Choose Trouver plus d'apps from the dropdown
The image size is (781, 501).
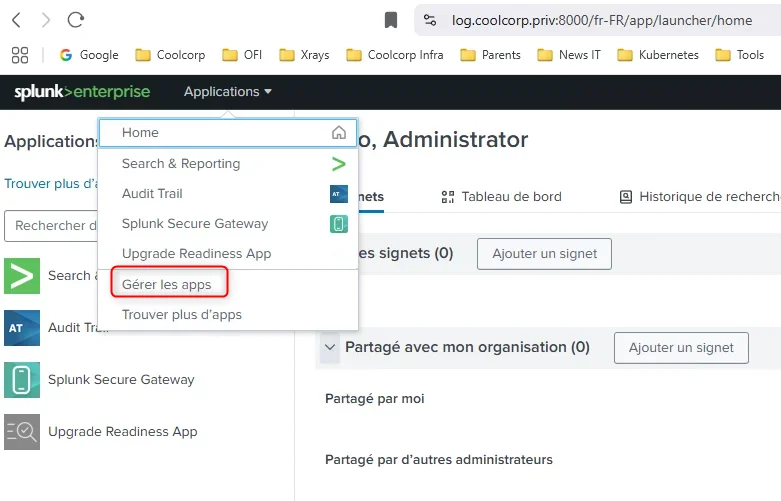[182, 314]
